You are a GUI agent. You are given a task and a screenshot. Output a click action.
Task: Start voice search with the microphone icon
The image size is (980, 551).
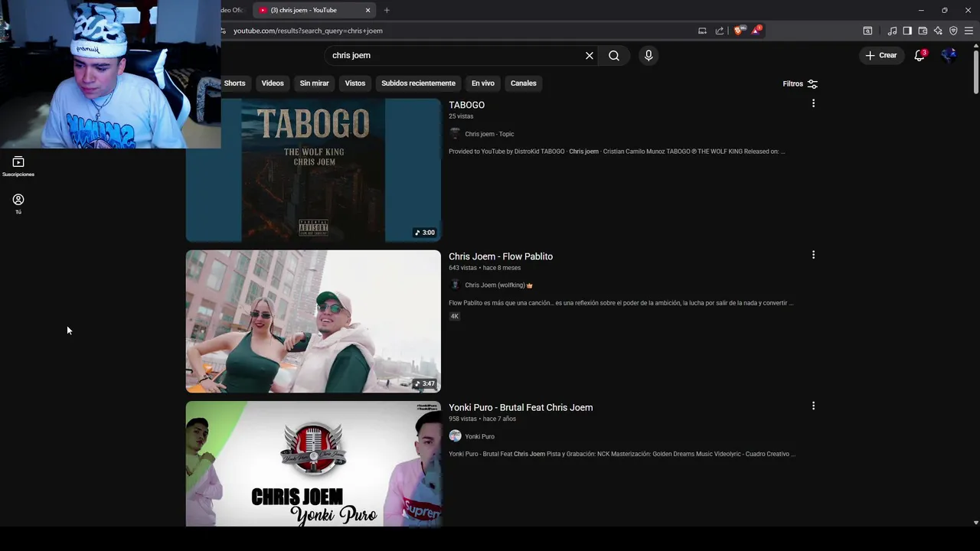pos(648,55)
